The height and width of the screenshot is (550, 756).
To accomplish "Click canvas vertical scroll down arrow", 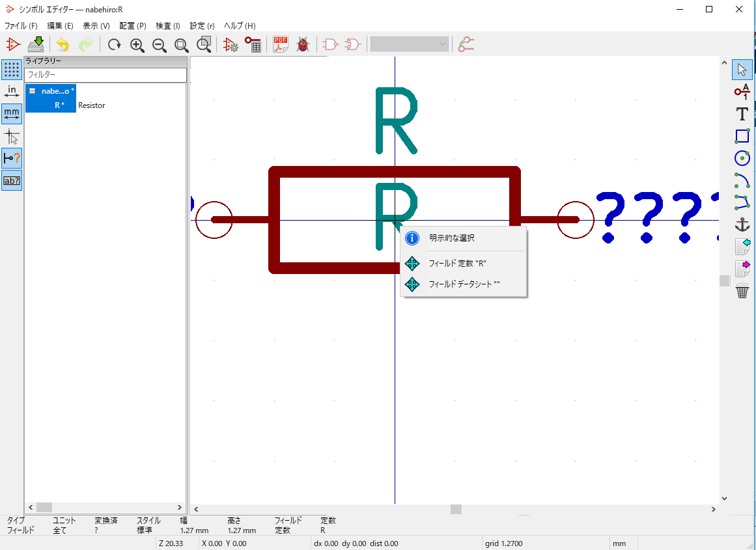I will click(724, 499).
